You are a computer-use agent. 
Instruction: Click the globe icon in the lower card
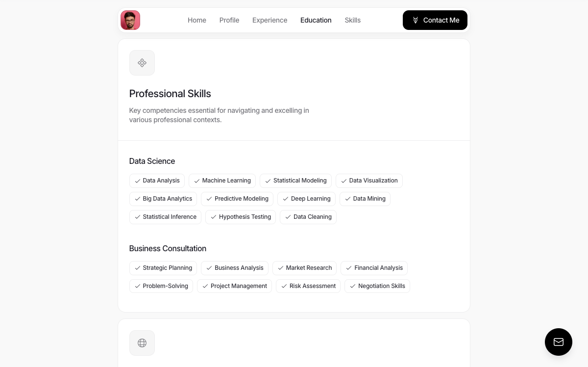click(x=142, y=343)
